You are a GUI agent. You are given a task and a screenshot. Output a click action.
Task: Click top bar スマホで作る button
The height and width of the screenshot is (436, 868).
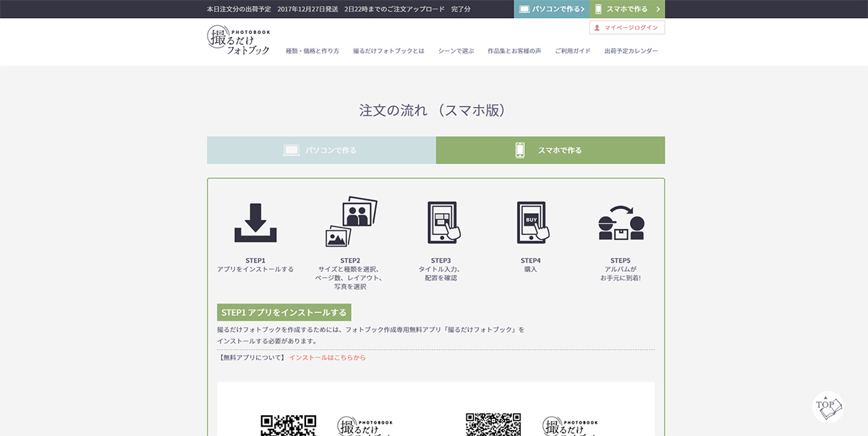[x=627, y=9]
